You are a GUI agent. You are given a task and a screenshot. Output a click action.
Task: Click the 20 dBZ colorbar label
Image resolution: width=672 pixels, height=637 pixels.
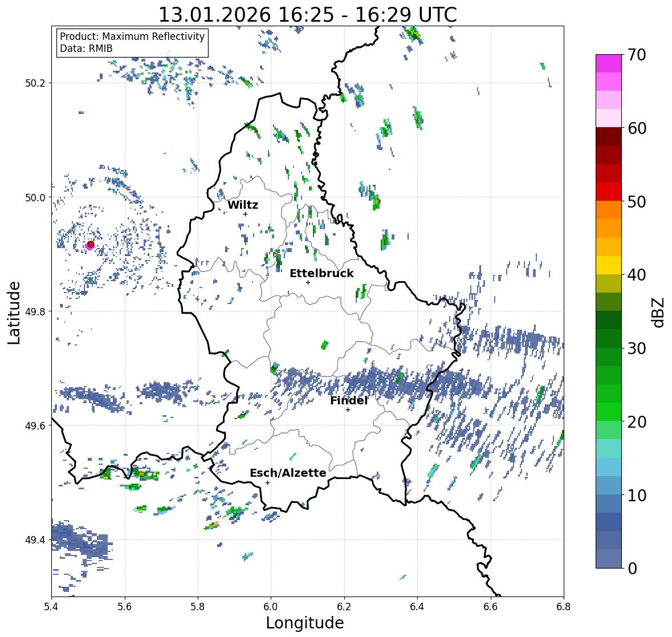(x=637, y=422)
